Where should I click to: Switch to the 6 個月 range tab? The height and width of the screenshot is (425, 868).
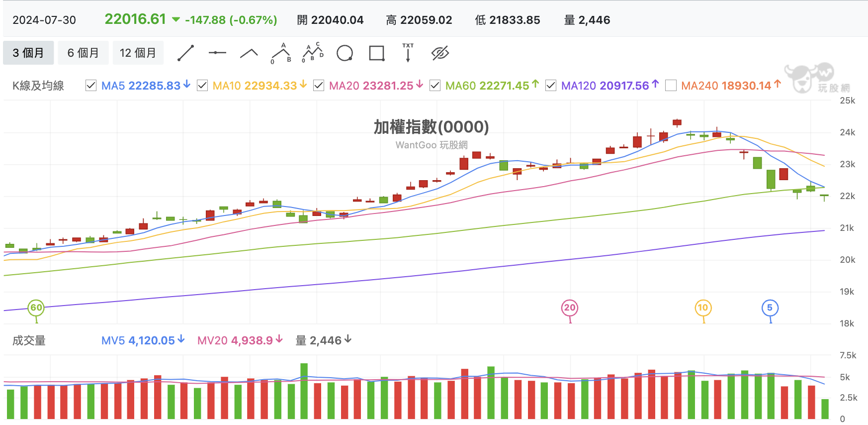point(83,53)
